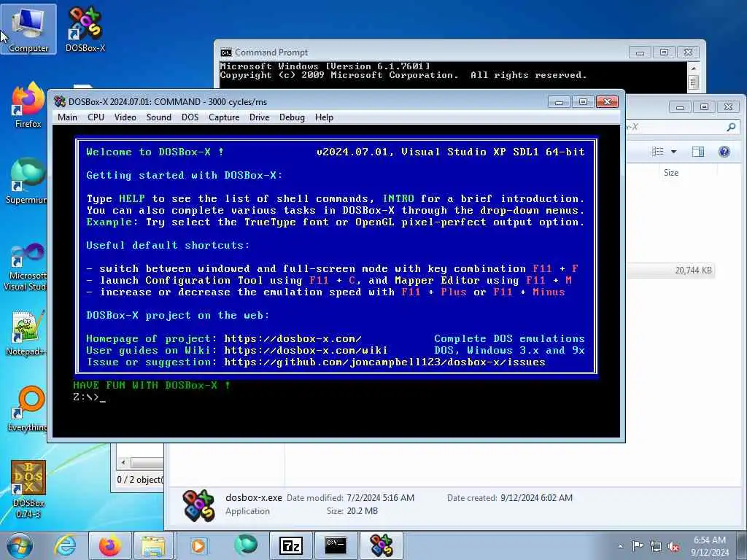
Task: Open the Windows Start menu
Action: tap(19, 545)
